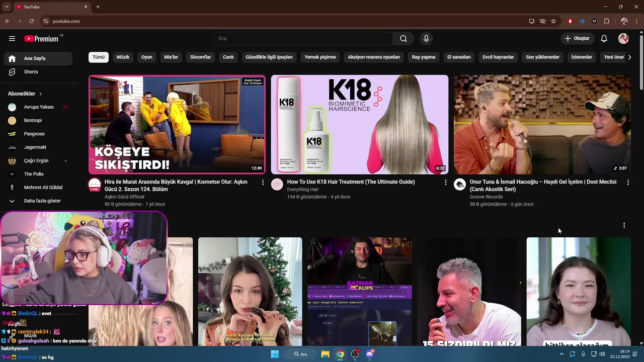Open Shorts from the sidebar
The image size is (644, 362).
pos(38,72)
